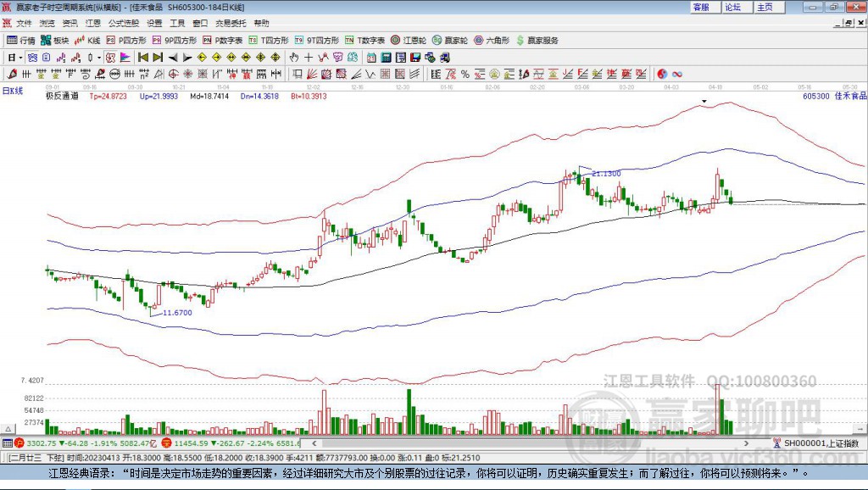Select the zigzag wave line tool

(370, 75)
